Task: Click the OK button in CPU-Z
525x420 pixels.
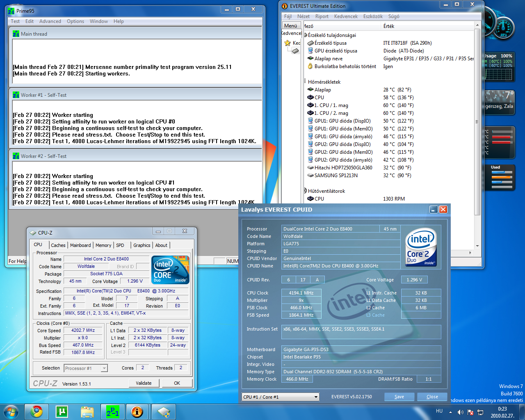Action: pos(177,383)
